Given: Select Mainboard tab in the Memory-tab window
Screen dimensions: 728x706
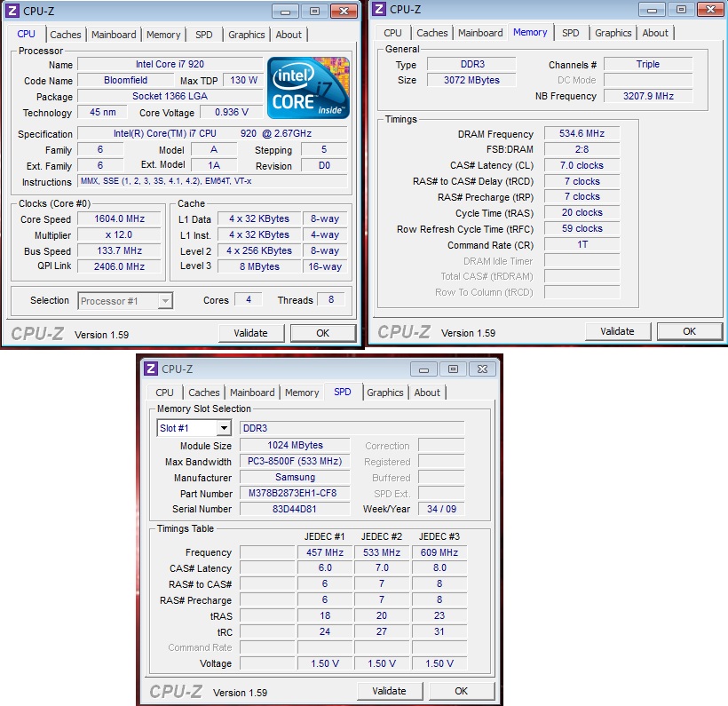Looking at the screenshot, I should pyautogui.click(x=480, y=33).
